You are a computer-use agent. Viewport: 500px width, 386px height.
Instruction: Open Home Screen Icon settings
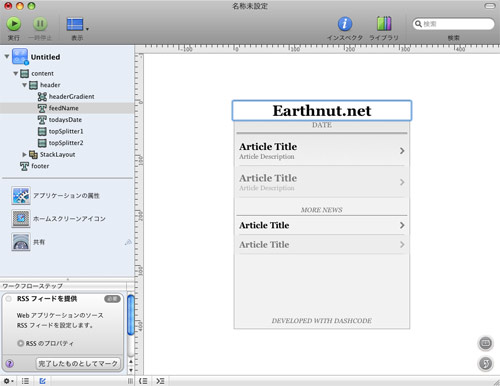[21, 219]
